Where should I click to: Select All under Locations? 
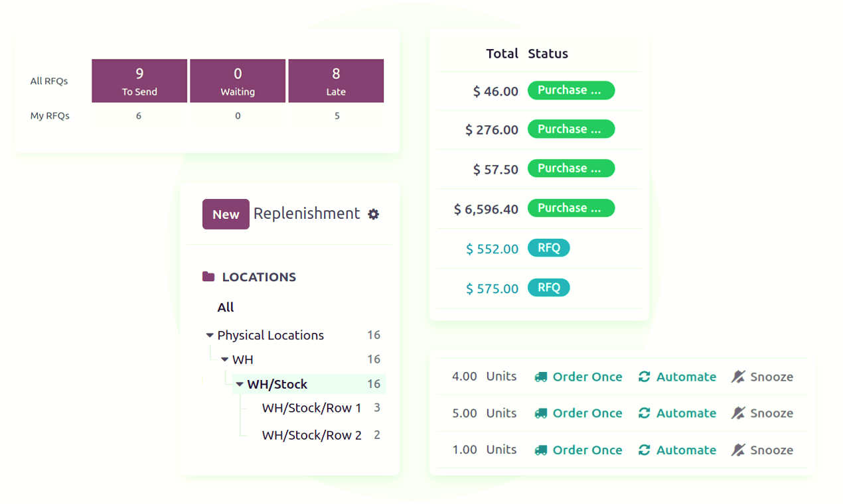pyautogui.click(x=226, y=308)
